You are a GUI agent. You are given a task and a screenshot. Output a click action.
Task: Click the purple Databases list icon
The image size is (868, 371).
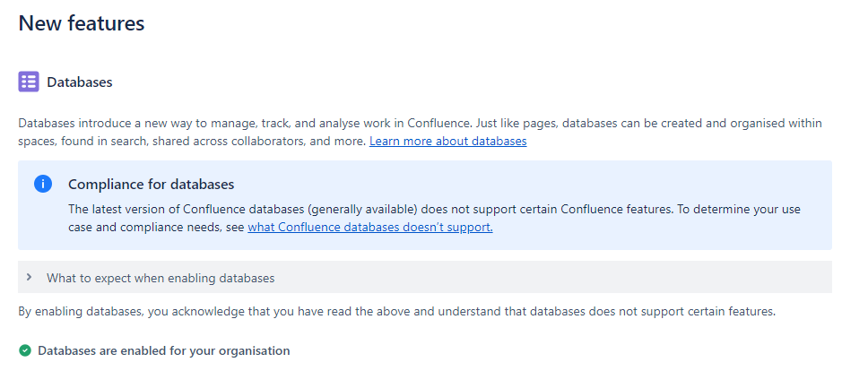click(29, 82)
